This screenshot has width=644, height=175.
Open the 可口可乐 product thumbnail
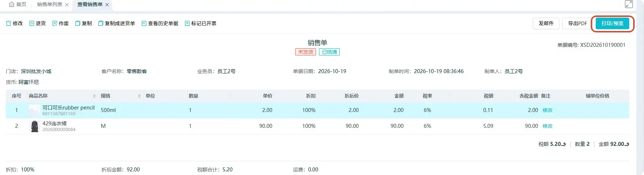coord(34,110)
